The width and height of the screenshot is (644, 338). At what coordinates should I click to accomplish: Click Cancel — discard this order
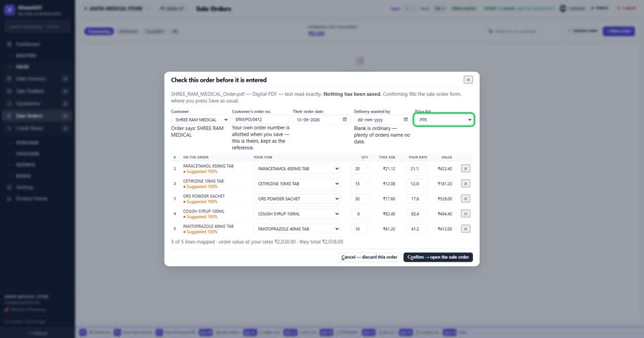tap(369, 257)
